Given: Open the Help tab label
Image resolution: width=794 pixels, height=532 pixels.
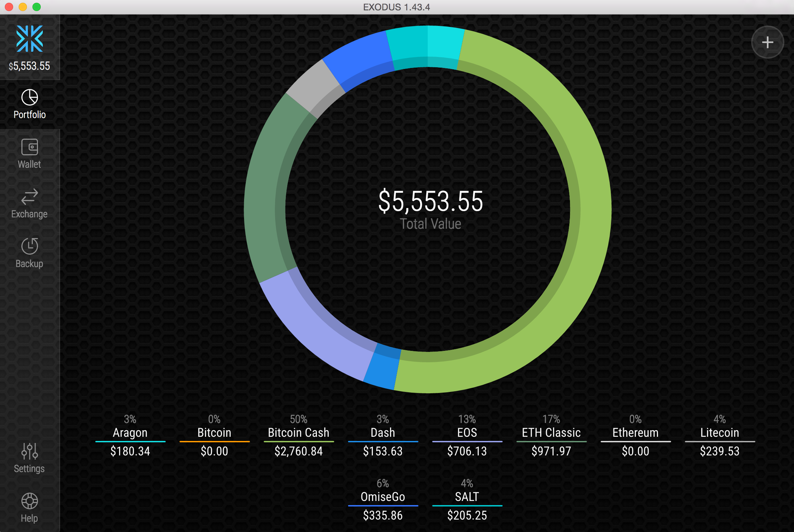Looking at the screenshot, I should coord(30,518).
